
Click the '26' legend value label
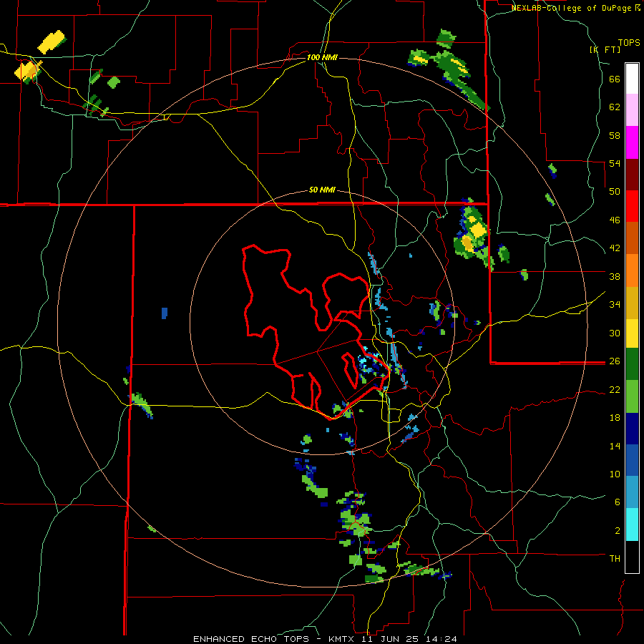pyautogui.click(x=615, y=361)
